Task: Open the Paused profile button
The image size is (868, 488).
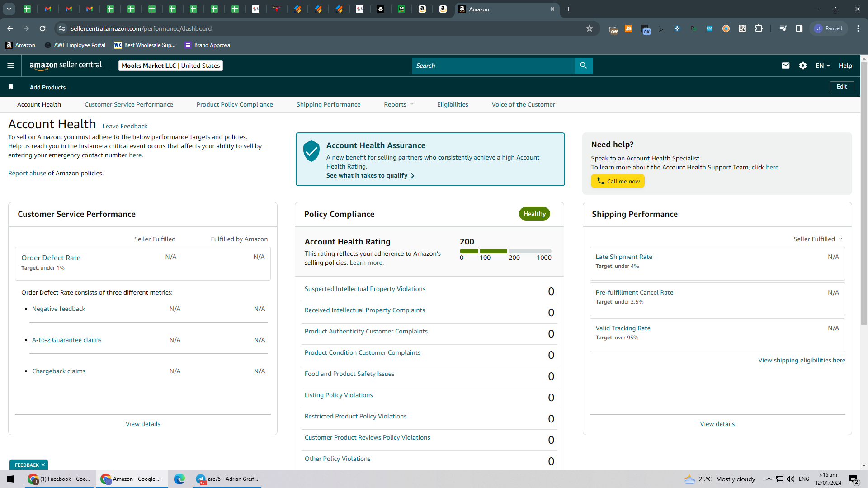Action: pyautogui.click(x=829, y=28)
